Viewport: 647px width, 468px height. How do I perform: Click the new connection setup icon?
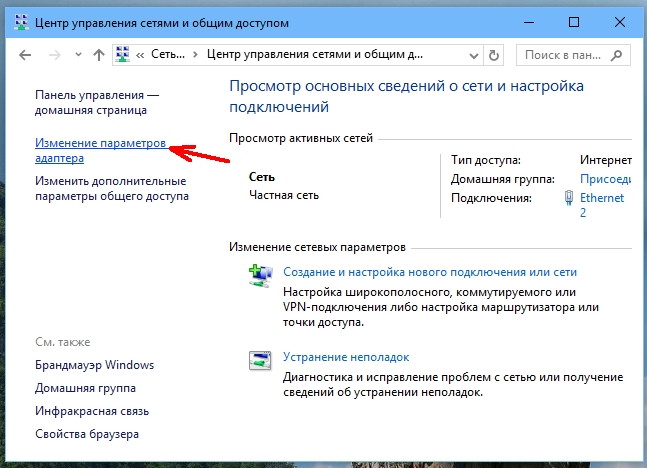[260, 276]
